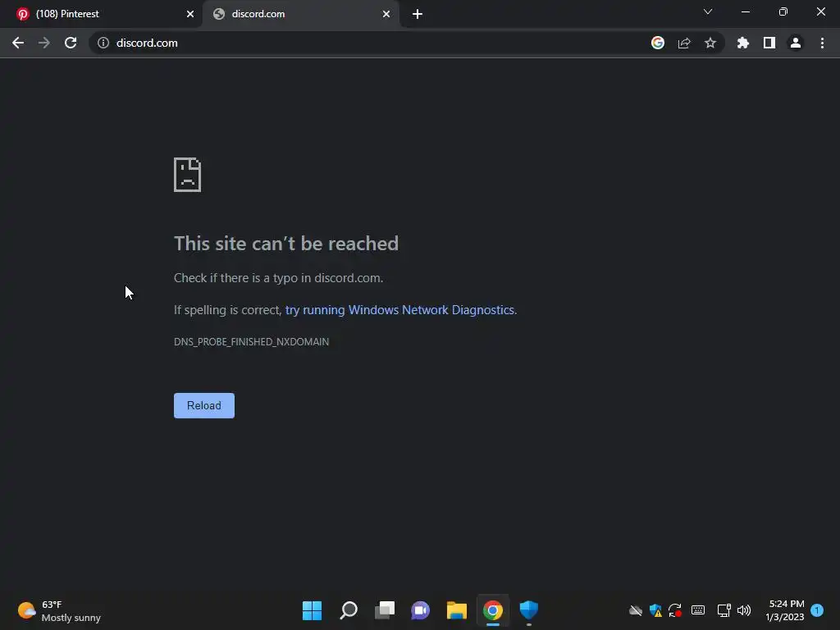View site information icon in address bar
The image size is (840, 630).
(103, 43)
